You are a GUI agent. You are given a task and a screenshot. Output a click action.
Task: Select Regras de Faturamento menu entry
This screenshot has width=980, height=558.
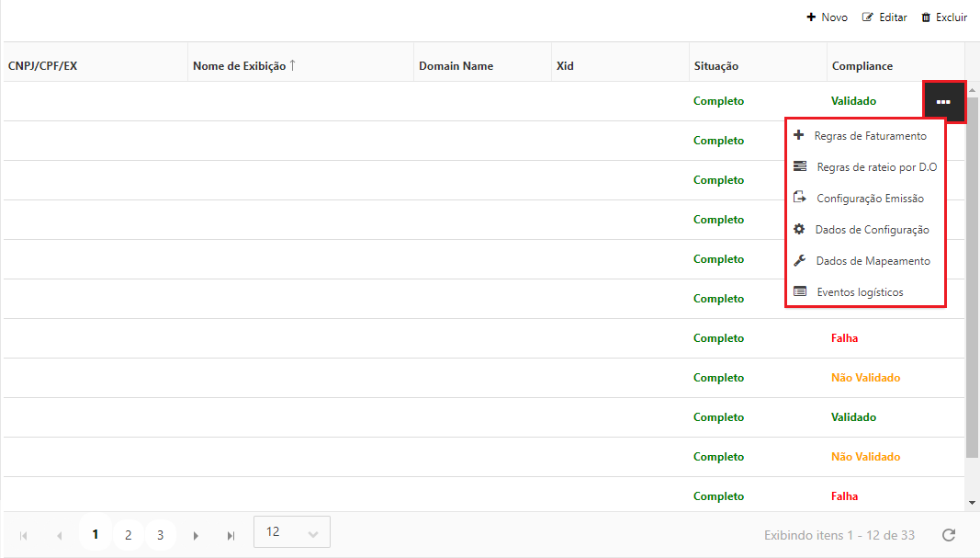(869, 136)
